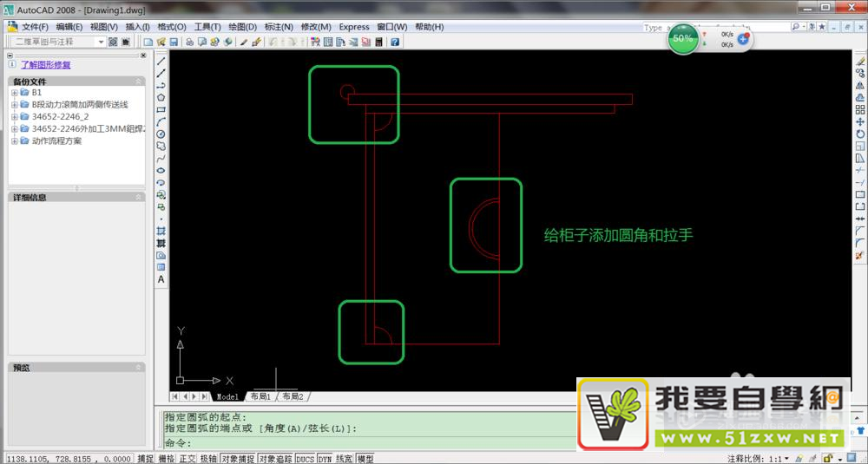Screen dimensions: 868x464
Task: Select the Polygon draw tool
Action: (x=161, y=97)
